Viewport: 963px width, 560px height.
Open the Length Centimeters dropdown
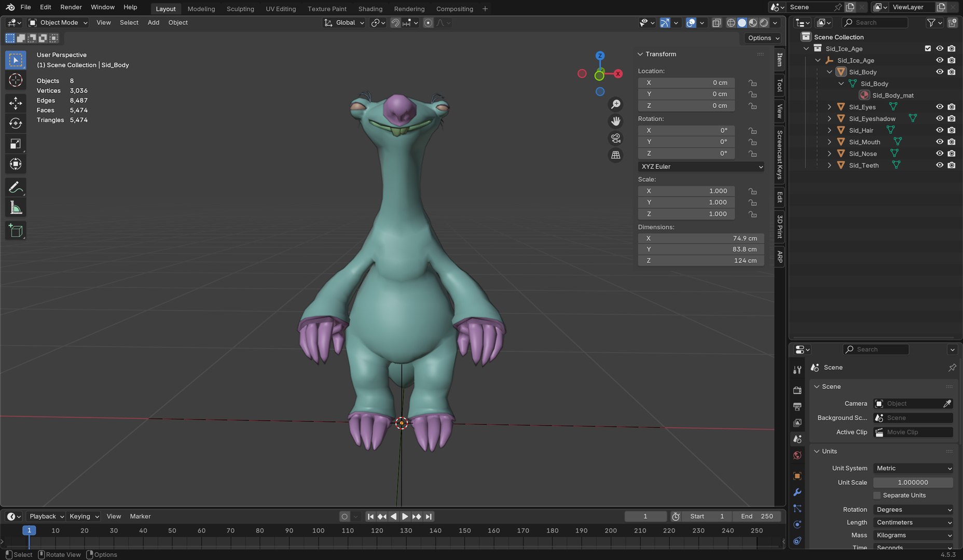point(913,523)
